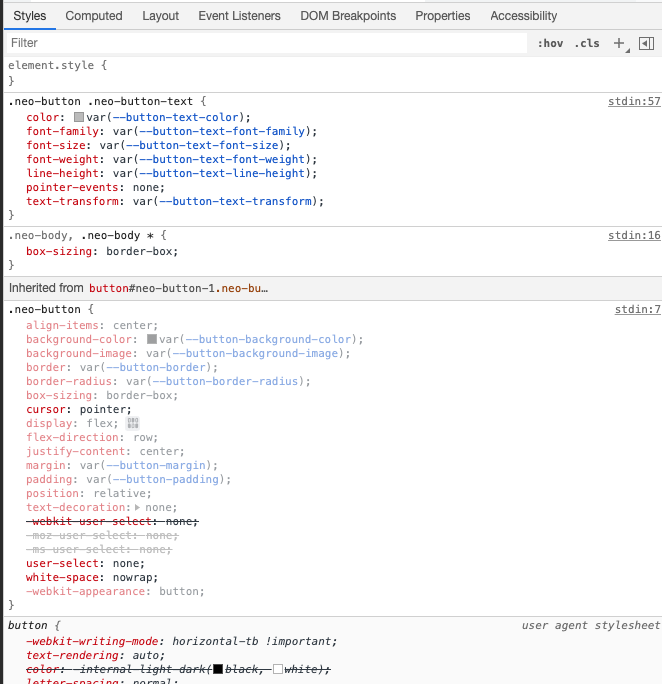This screenshot has width=662, height=684.
Task: Click the --button-text-font-weight variable
Action: [222, 159]
